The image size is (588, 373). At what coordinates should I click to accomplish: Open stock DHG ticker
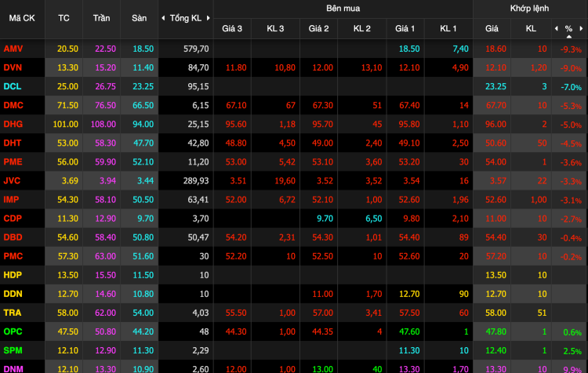(13, 124)
